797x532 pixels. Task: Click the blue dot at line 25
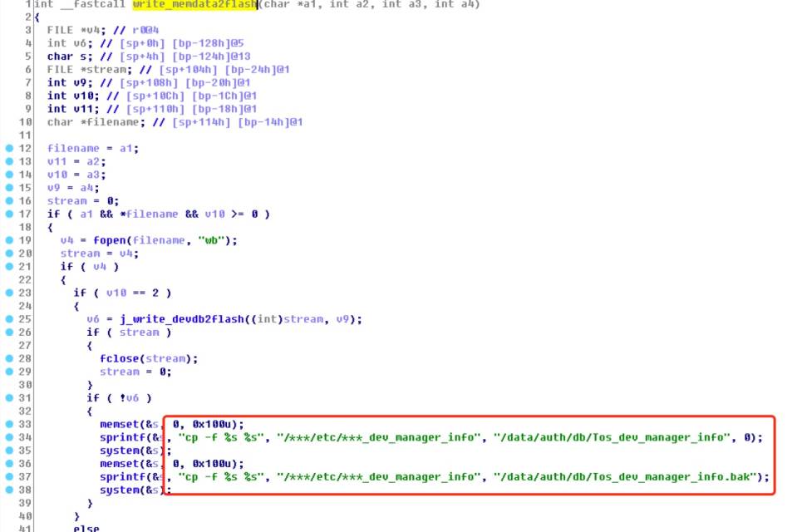tap(9, 319)
